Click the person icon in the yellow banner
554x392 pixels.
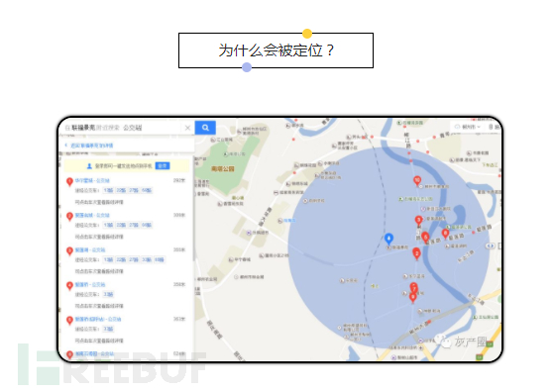[x=89, y=166]
